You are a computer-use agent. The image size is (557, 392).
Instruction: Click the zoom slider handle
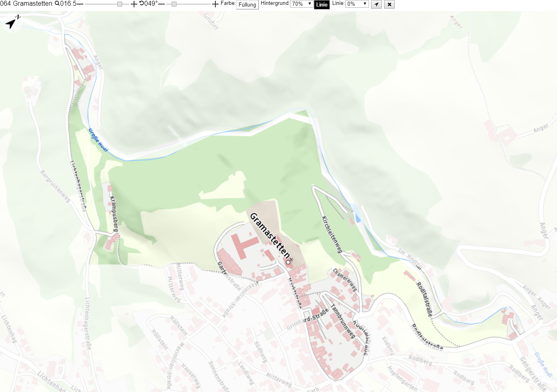[120, 4]
